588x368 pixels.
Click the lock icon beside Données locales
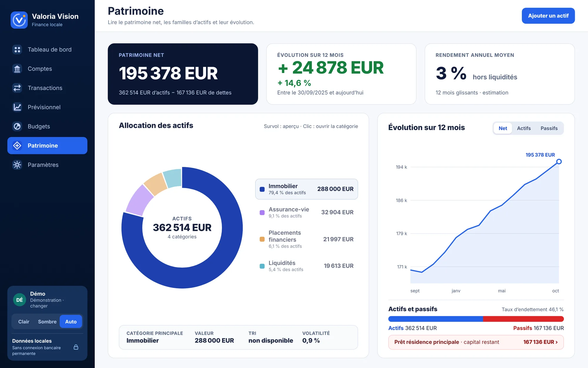click(x=76, y=347)
